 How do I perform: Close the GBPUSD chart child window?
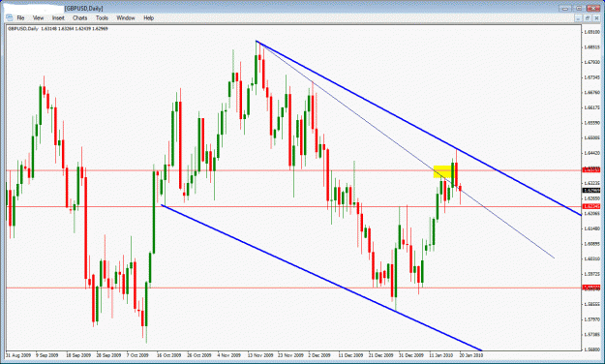coord(596,18)
